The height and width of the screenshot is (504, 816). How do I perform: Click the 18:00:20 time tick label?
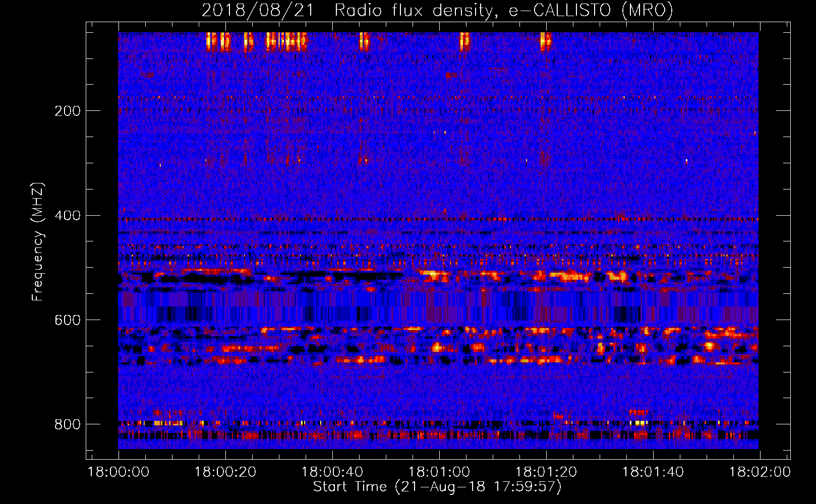click(225, 472)
